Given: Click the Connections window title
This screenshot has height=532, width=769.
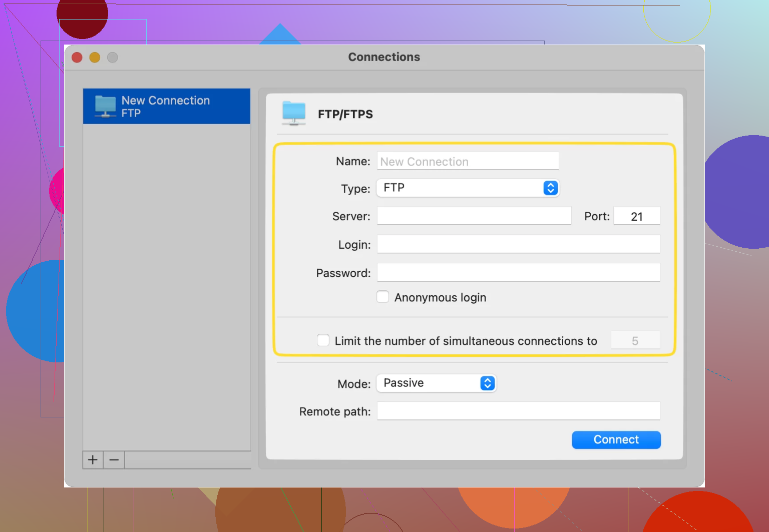Looking at the screenshot, I should 384,57.
